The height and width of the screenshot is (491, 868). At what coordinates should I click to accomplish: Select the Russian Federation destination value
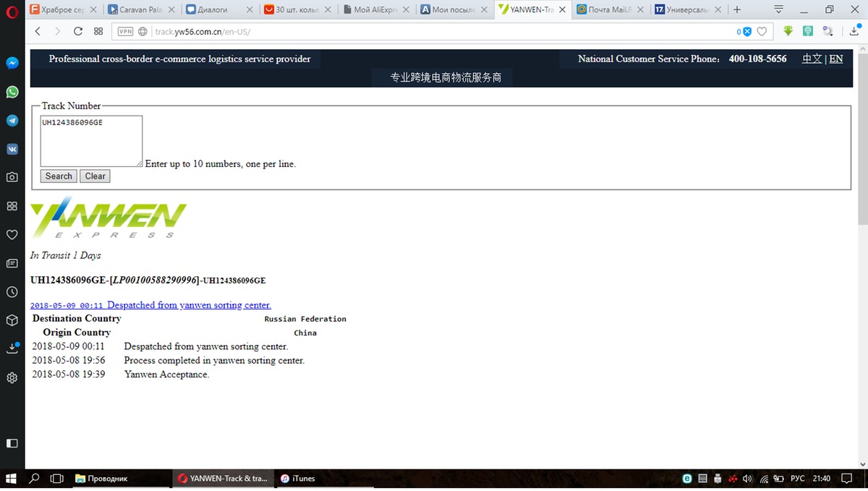[305, 319]
